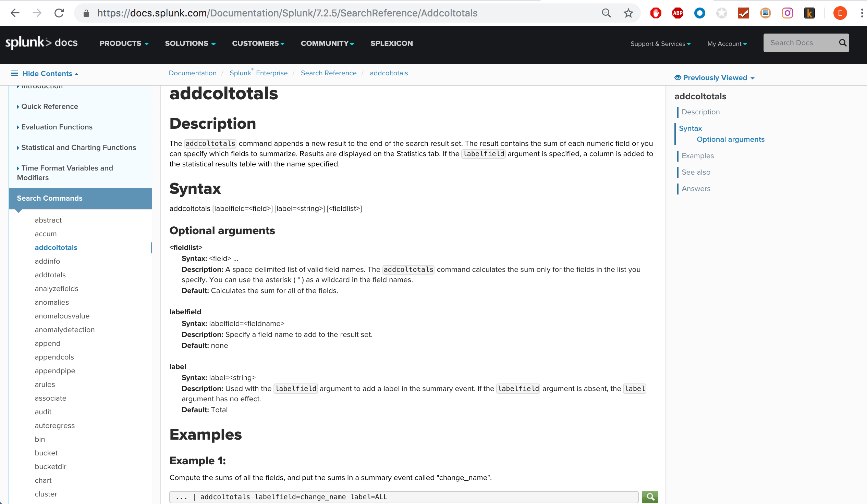
Task: Collapse the Search Commands section header
Action: tap(81, 198)
